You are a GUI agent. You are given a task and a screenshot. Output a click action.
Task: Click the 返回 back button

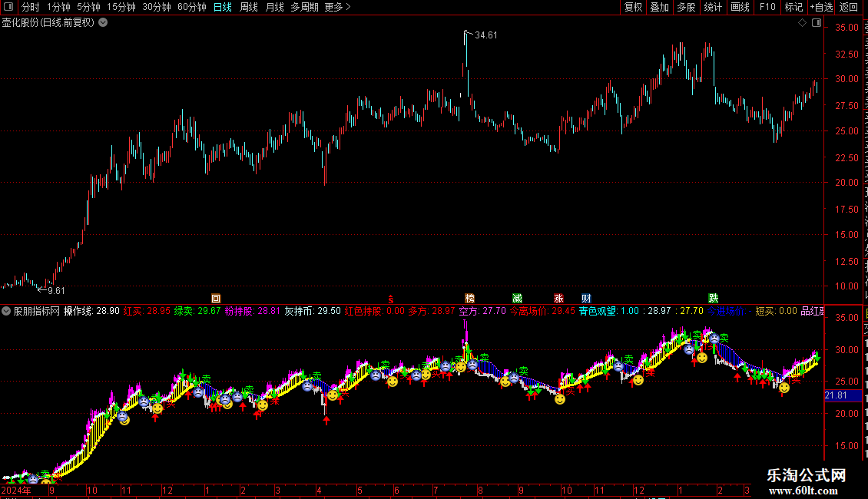[849, 7]
